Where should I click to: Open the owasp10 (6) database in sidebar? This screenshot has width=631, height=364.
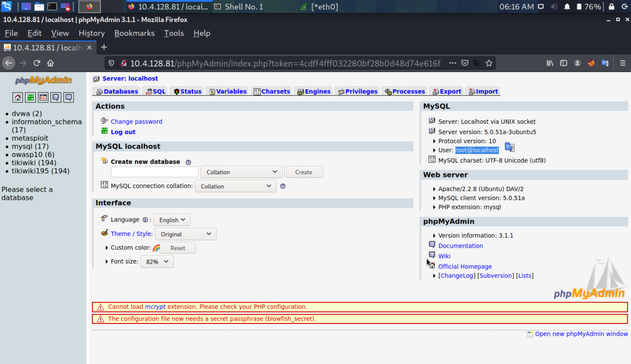click(x=33, y=154)
